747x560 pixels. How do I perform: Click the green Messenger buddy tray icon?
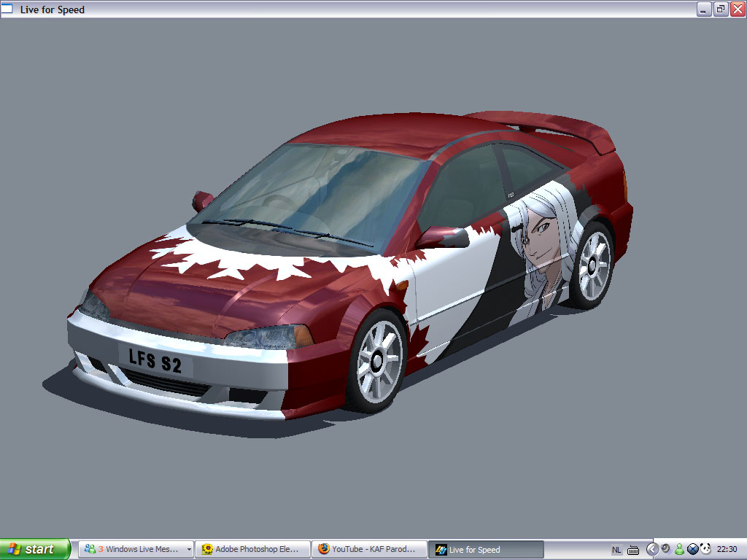tap(679, 549)
